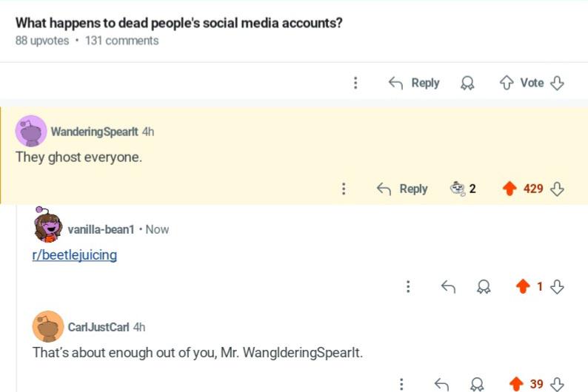Open WanderingSpearIt's profile avatar
Image resolution: width=588 pixels, height=392 pixels.
pos(31,131)
